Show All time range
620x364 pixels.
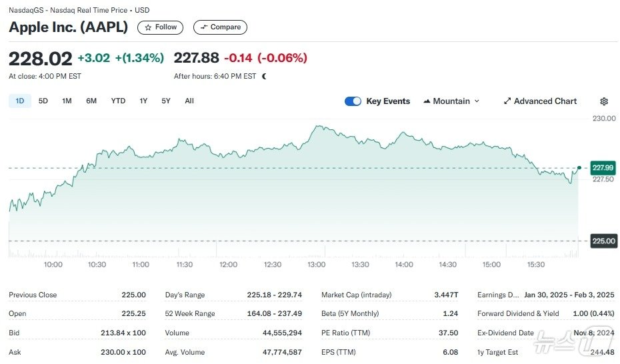(x=189, y=101)
